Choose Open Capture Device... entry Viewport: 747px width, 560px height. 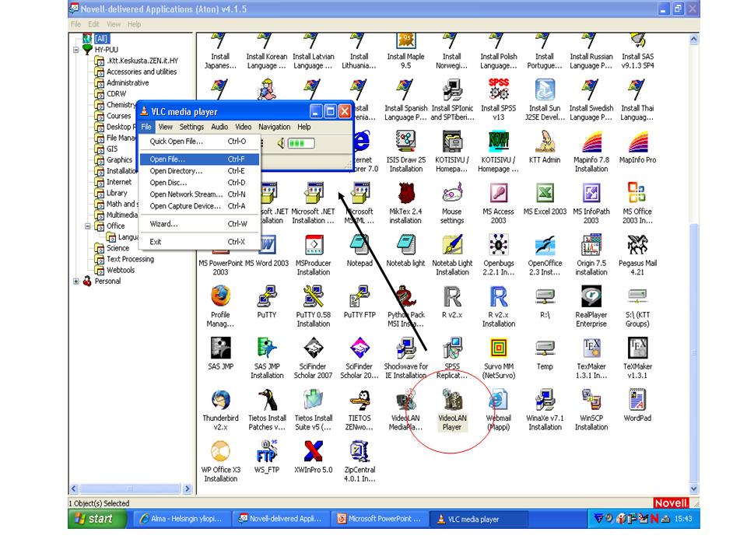pos(200,206)
